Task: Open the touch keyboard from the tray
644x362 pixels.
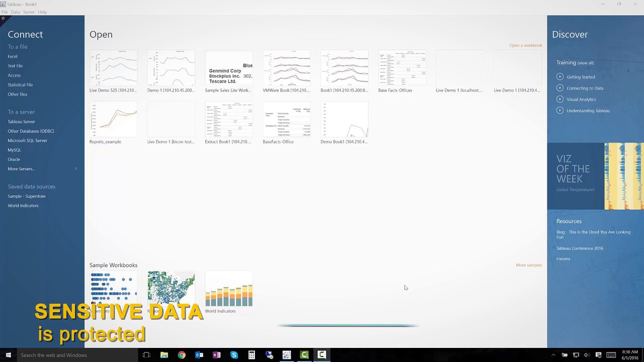Action: (611, 355)
